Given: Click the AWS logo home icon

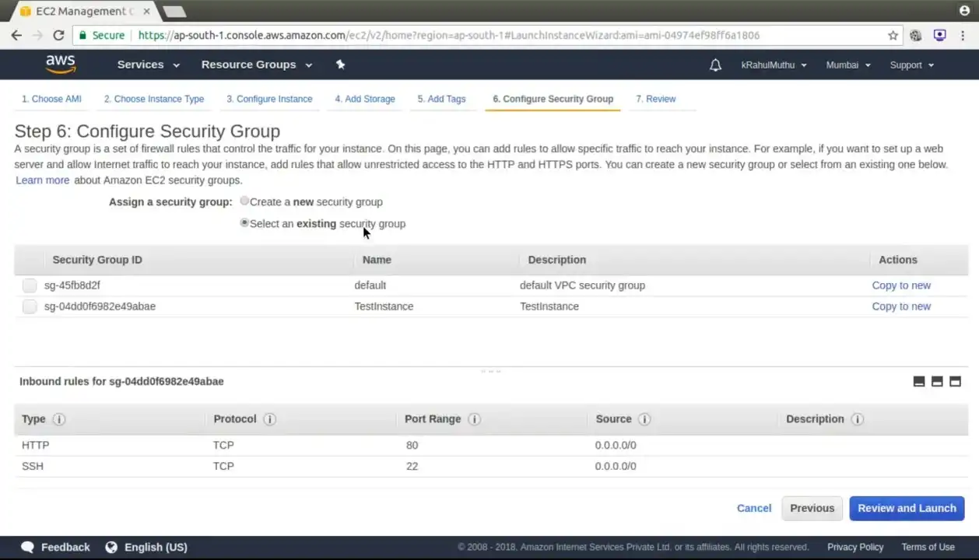Looking at the screenshot, I should pos(60,65).
